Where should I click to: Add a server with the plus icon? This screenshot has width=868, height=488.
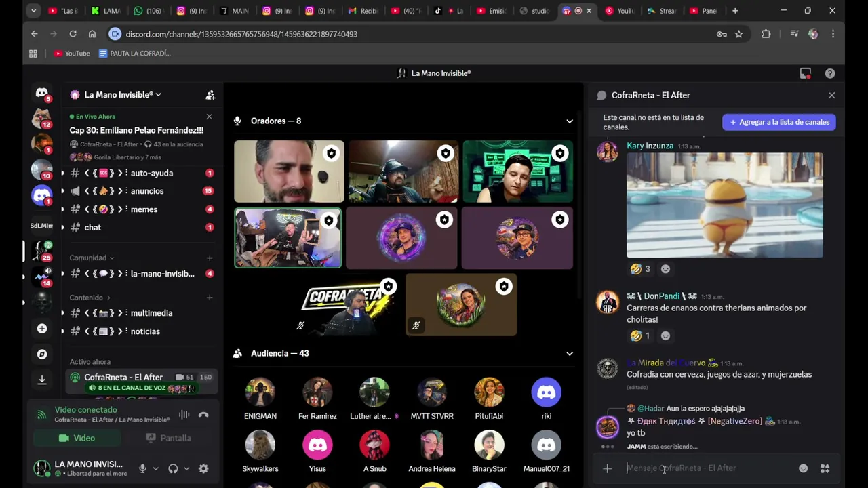pyautogui.click(x=42, y=329)
